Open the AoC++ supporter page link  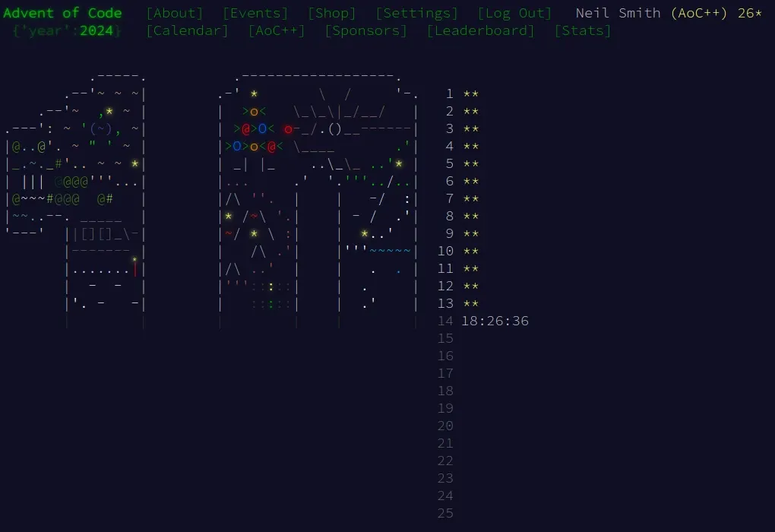[277, 30]
